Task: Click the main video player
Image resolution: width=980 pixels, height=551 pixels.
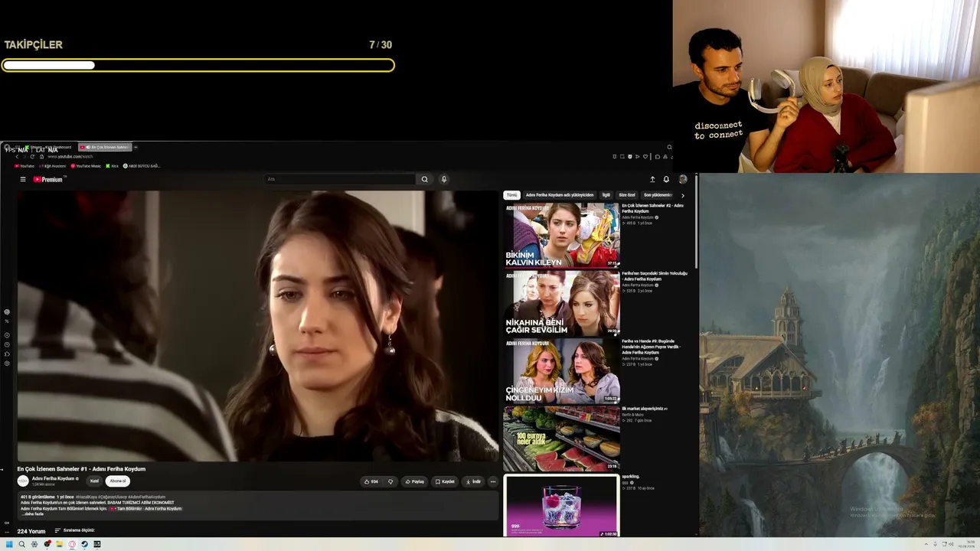Action: (x=257, y=326)
